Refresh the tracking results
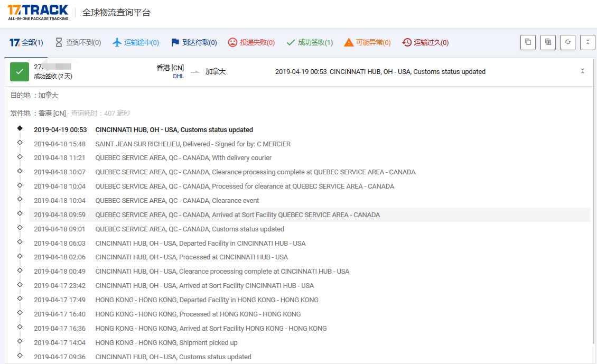 pos(568,43)
